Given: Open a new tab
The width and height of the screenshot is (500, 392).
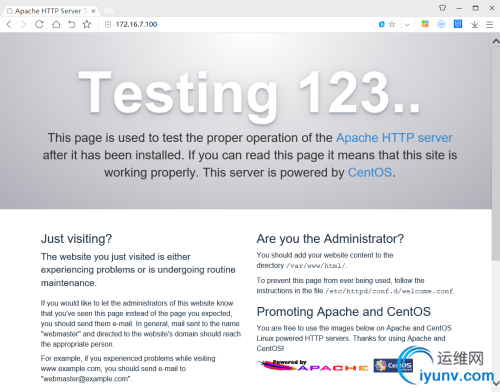Looking at the screenshot, I should (x=109, y=11).
